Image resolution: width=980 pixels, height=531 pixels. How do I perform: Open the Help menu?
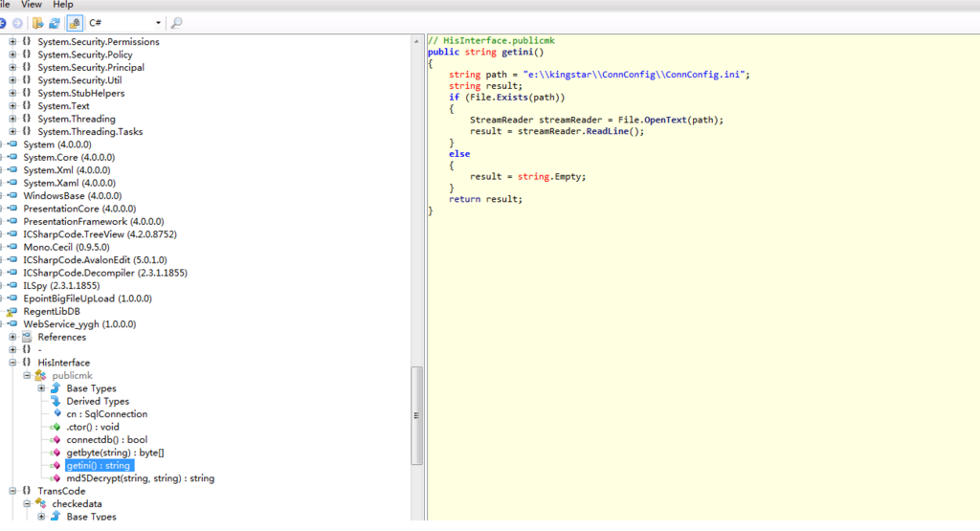click(x=63, y=5)
